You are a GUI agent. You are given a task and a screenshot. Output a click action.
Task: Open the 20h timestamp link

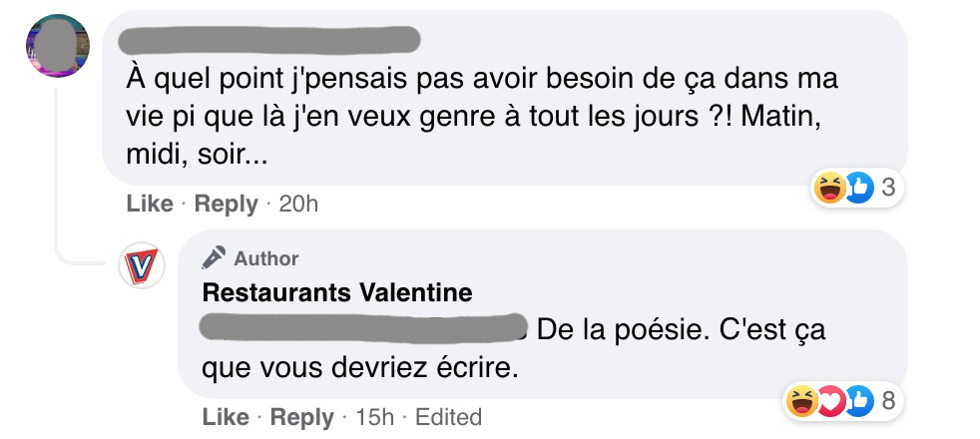(x=298, y=204)
